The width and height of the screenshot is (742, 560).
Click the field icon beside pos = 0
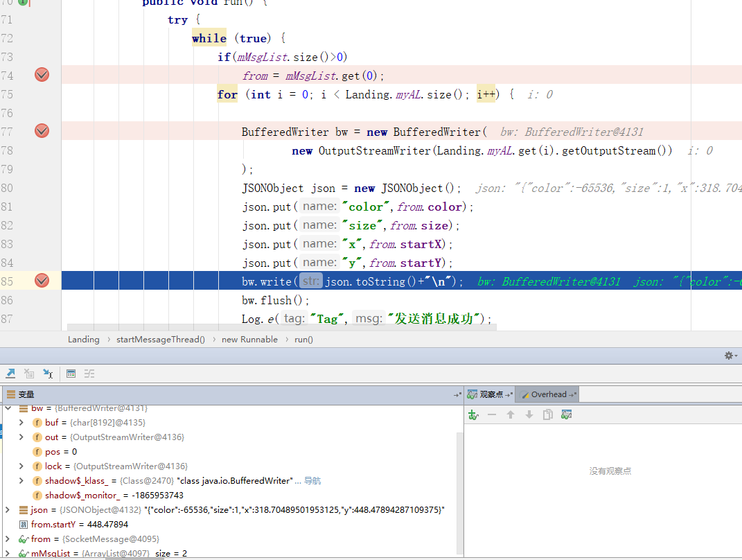37,452
